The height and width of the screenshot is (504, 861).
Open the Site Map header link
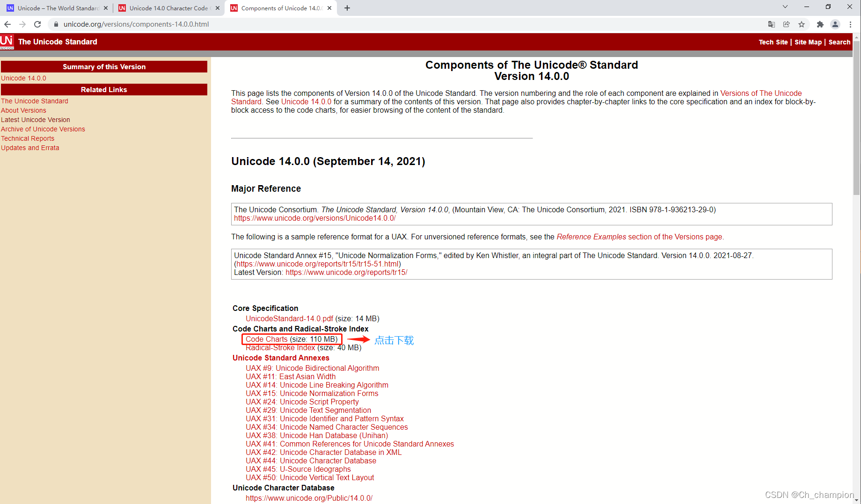[808, 42]
